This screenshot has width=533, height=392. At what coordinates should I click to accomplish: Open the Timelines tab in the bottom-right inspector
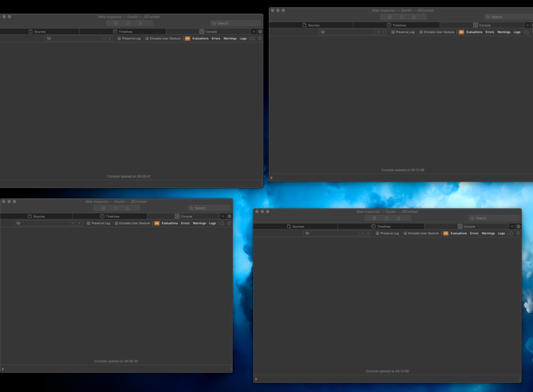coord(381,226)
